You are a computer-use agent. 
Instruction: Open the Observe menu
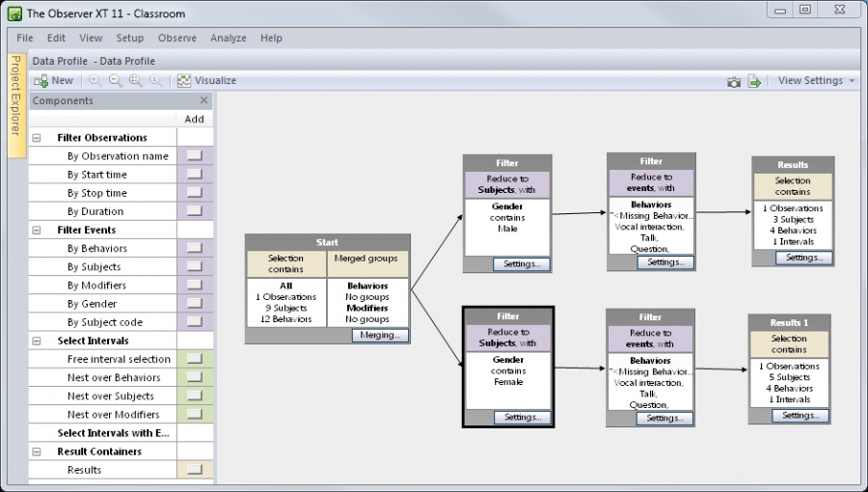[x=176, y=39]
